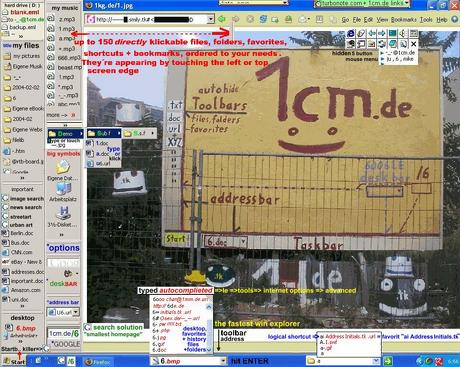Open the 6.bmp taskbar address dropdown
Image resolution: width=460 pixels, height=367 pixels.
coord(223,361)
